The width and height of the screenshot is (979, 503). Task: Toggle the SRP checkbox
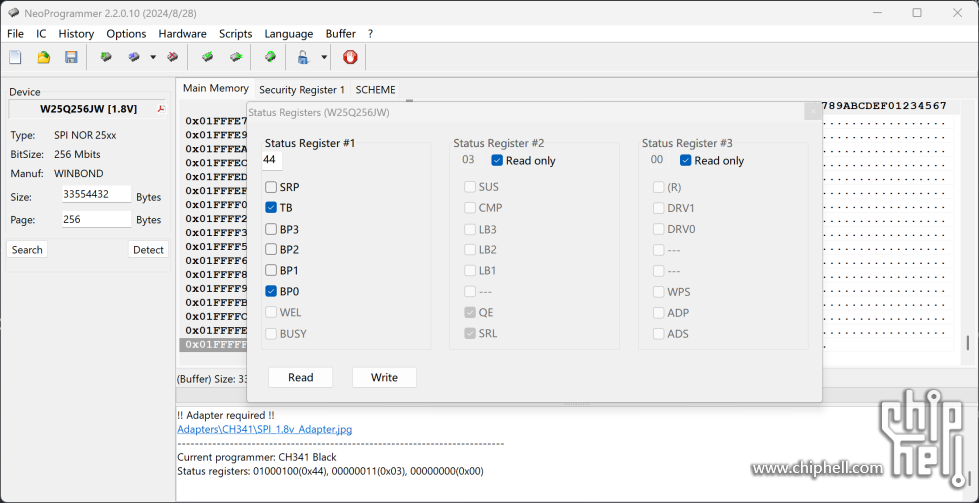271,187
